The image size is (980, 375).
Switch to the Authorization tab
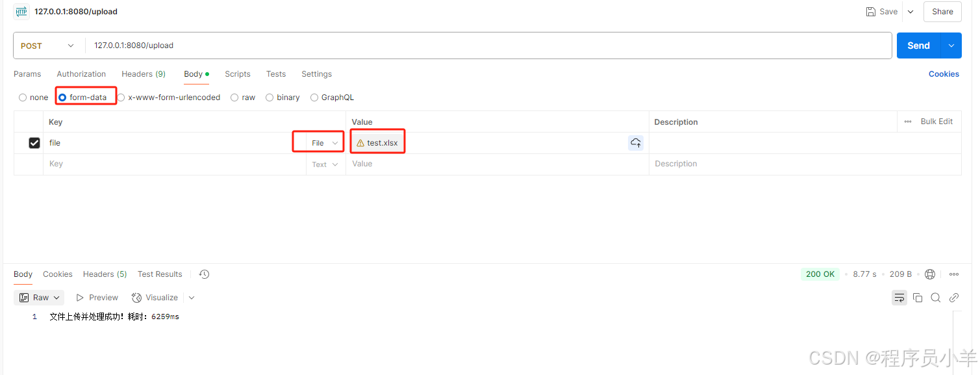[x=81, y=73]
